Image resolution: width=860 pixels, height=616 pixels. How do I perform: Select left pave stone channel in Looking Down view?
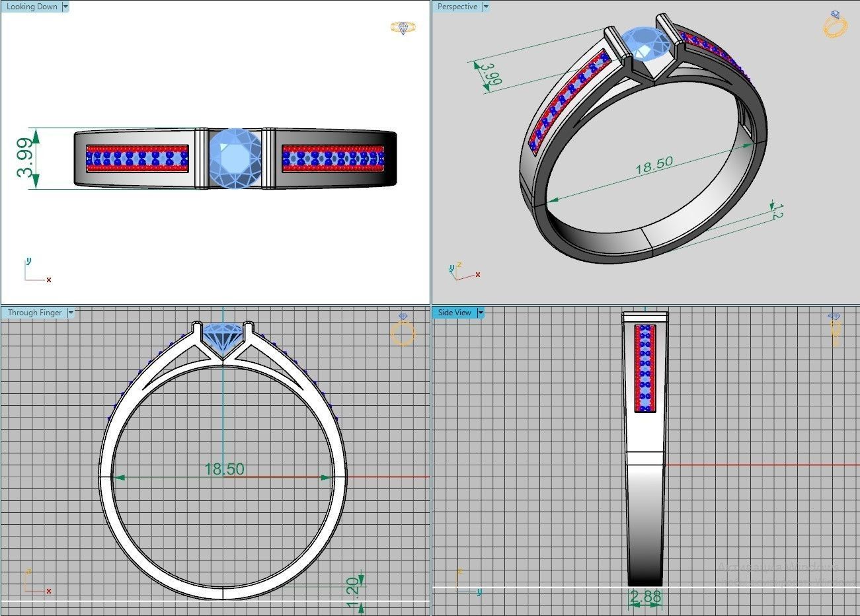[x=137, y=159]
